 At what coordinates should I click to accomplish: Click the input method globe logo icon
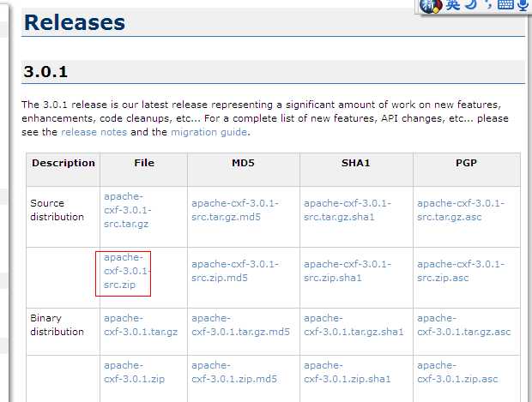coord(430,5)
